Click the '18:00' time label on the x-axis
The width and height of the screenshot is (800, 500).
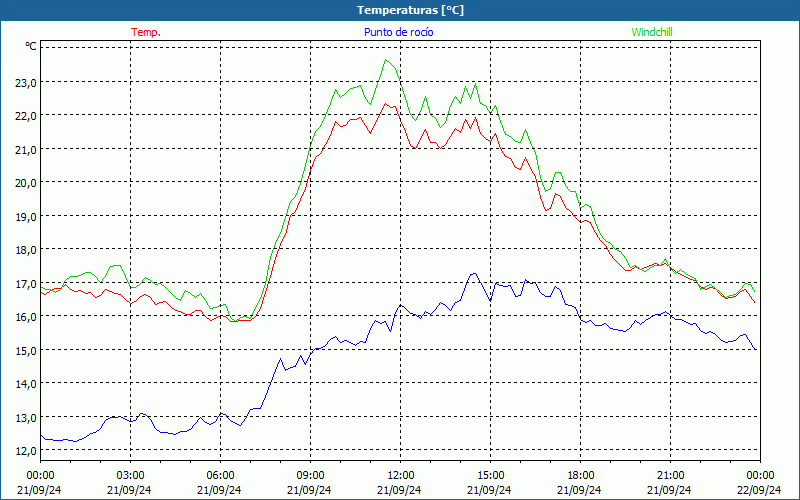click(x=580, y=476)
